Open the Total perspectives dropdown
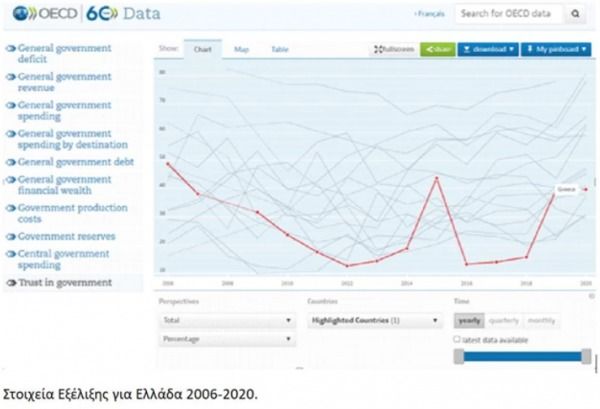Viewport: 600px width, 409px height. [x=227, y=321]
